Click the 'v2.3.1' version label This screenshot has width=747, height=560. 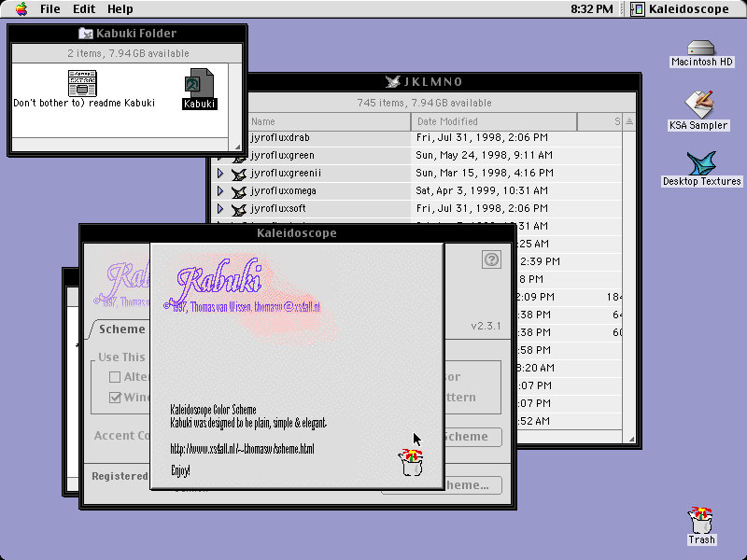[486, 326]
